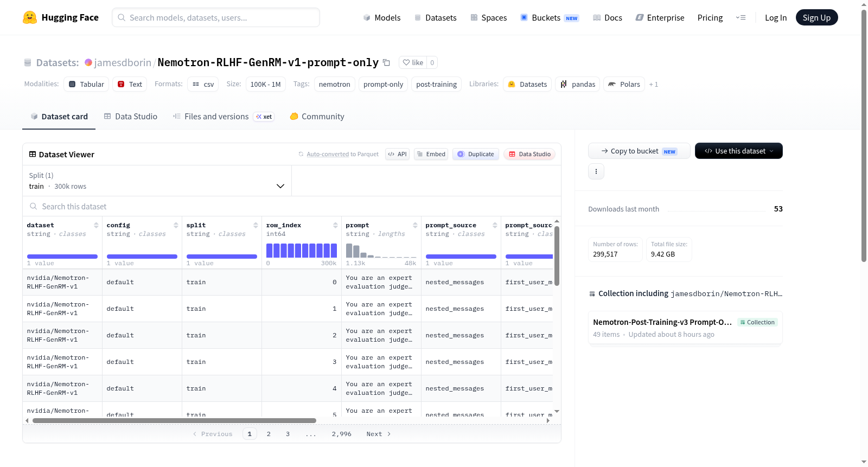Select the post-training tag
The height and width of the screenshot is (467, 868).
point(436,84)
